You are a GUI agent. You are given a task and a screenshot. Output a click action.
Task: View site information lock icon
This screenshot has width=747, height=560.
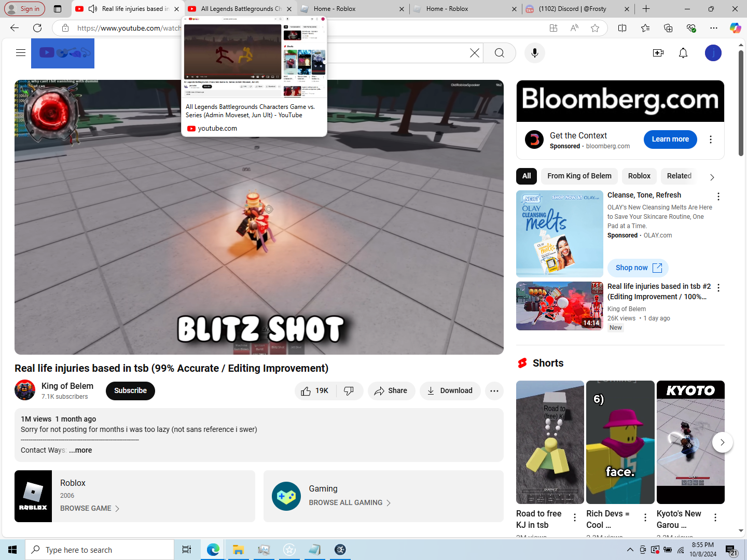coord(65,28)
